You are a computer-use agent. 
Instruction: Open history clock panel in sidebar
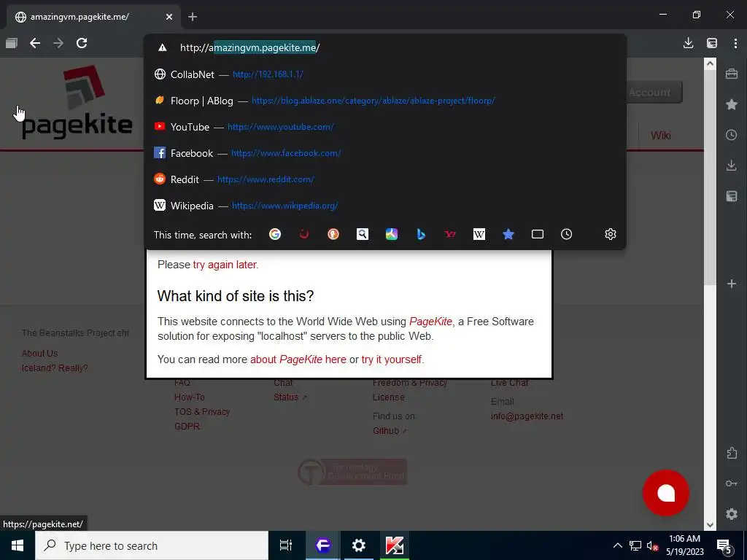732,135
